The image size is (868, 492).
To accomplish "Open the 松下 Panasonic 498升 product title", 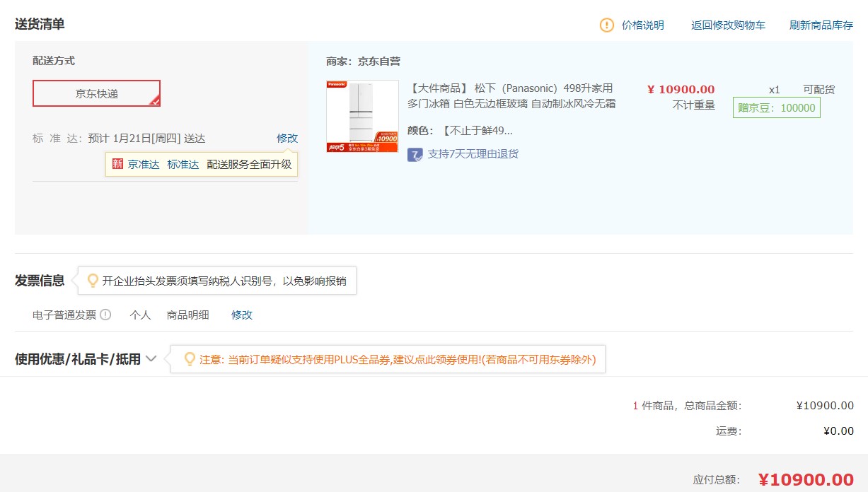I will (511, 96).
